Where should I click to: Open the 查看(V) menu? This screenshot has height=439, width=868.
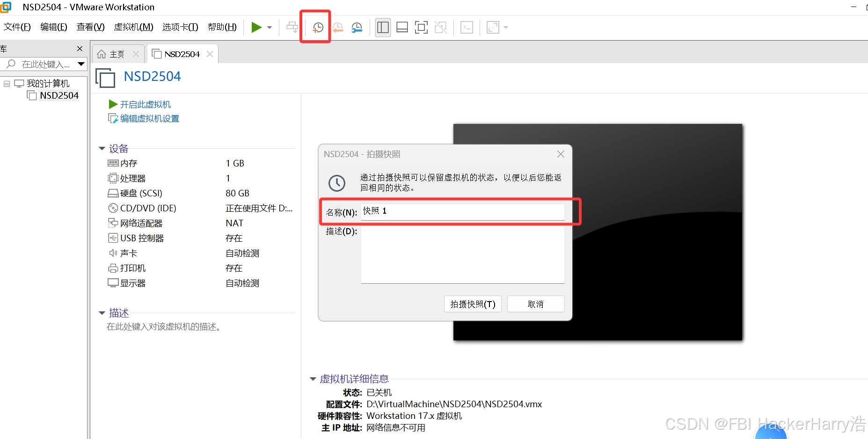pos(91,27)
